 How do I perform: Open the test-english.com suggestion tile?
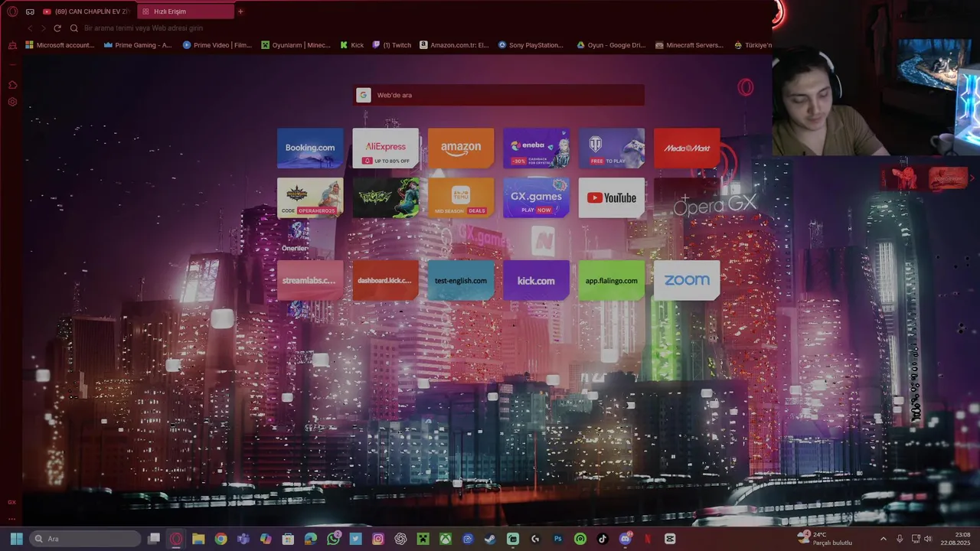click(461, 280)
